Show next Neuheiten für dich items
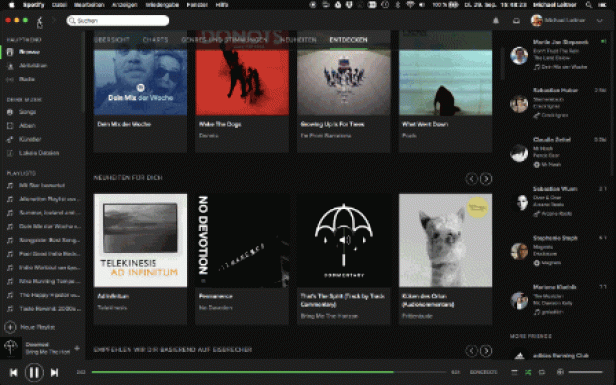 pyautogui.click(x=486, y=179)
